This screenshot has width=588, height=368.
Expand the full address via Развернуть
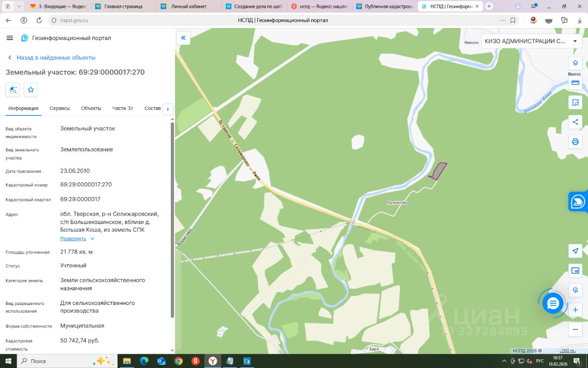tap(77, 239)
